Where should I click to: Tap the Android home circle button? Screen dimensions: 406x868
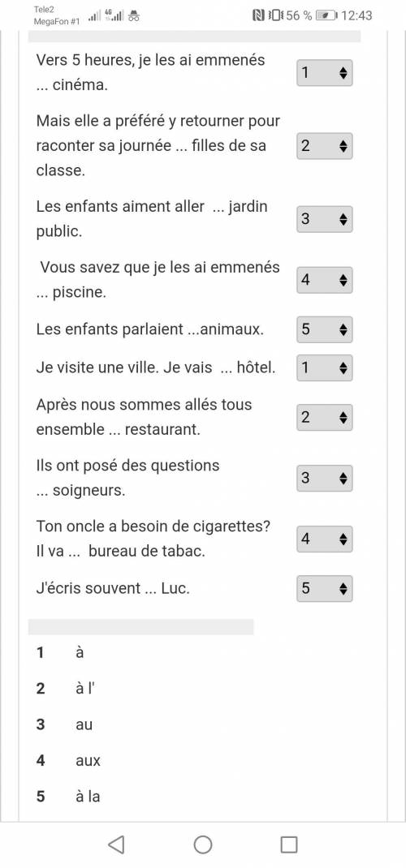tap(203, 844)
